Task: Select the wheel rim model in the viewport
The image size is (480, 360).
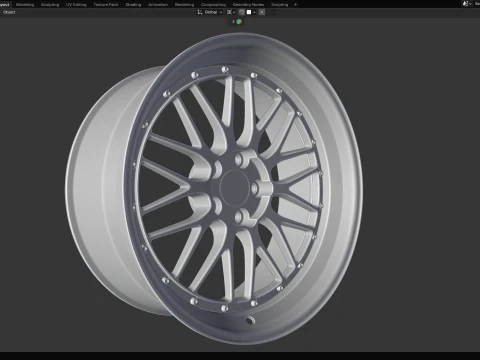Action: [x=213, y=188]
